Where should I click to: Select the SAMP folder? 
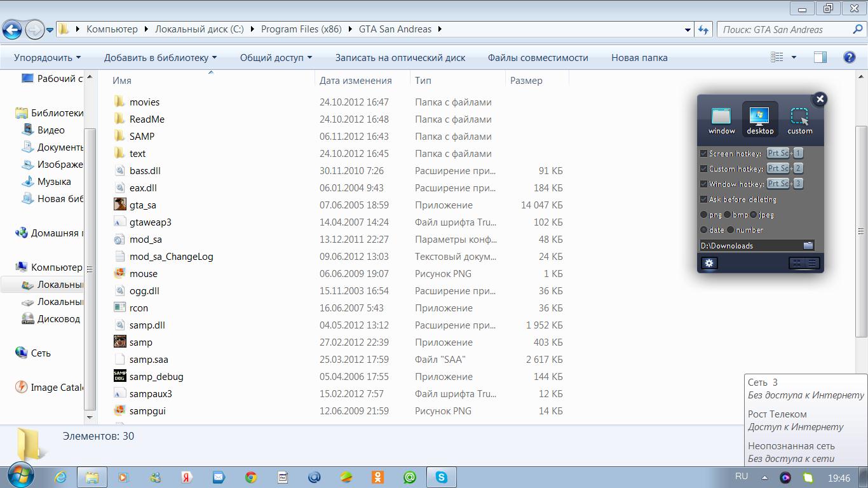pos(142,137)
